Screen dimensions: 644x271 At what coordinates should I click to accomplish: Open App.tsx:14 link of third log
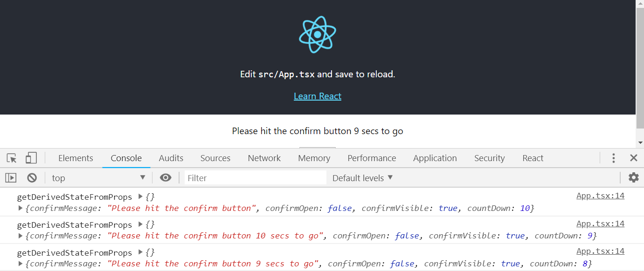tap(600, 251)
